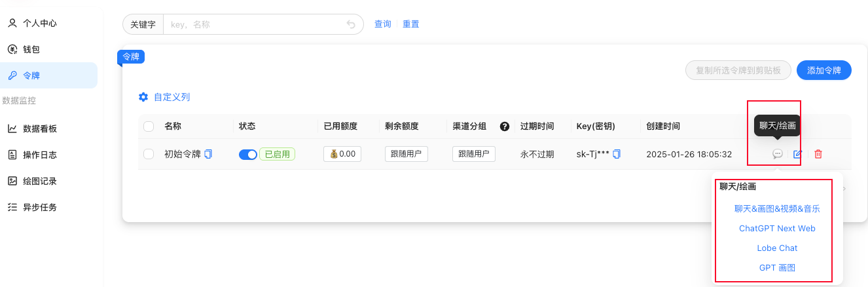Screen dimensions: 868x287
Task: Click the 过期时间 column header
Action: pyautogui.click(x=537, y=126)
